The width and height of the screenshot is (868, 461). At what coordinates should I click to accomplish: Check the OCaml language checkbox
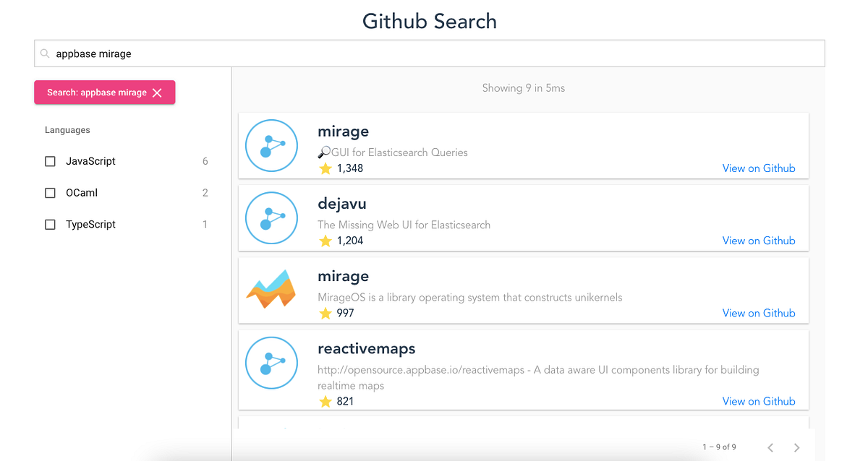click(x=49, y=192)
